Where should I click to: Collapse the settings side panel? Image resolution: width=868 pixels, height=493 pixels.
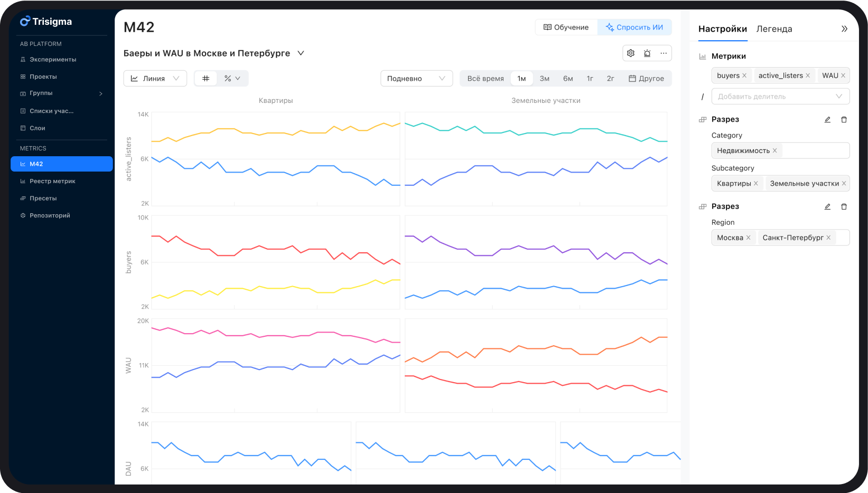[x=844, y=29]
